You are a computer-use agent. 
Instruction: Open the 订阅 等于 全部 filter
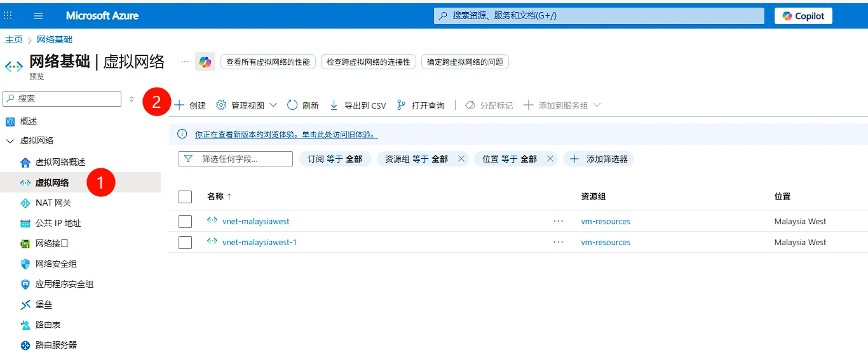tap(336, 159)
